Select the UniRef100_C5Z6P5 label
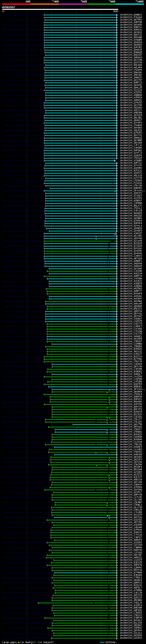This screenshot has width=146, height=644. pos(131,70)
